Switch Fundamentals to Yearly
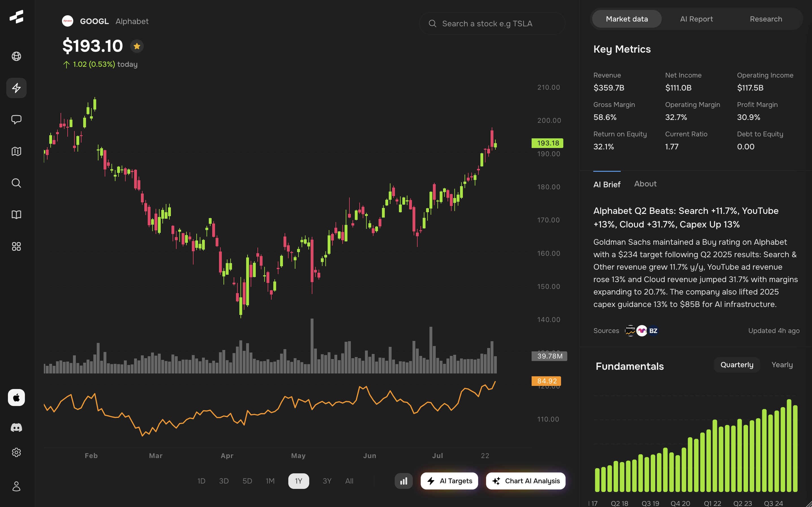This screenshot has height=507, width=812. coord(782,365)
